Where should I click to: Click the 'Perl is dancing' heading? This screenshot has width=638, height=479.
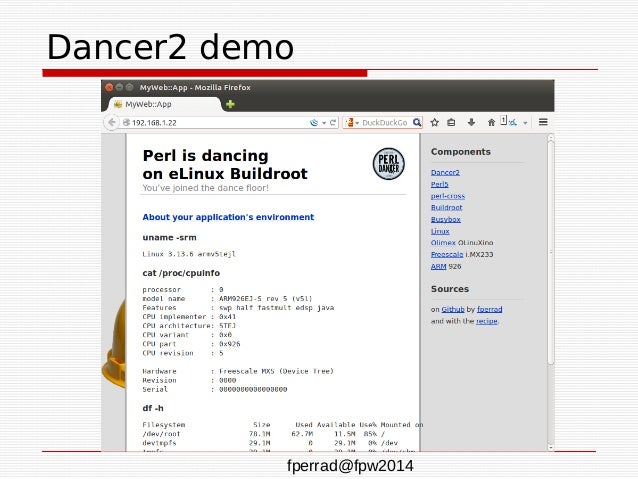[x=205, y=155]
